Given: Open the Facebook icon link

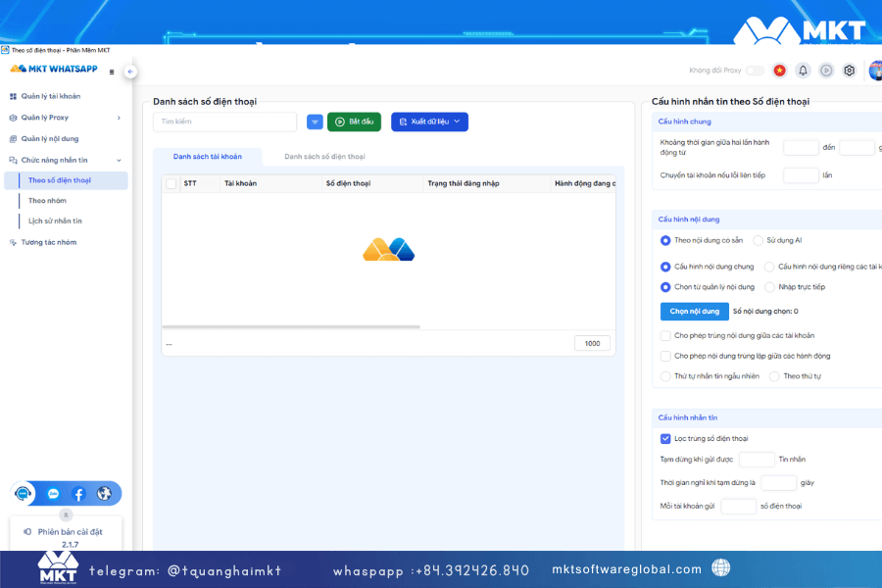Looking at the screenshot, I should tap(78, 494).
